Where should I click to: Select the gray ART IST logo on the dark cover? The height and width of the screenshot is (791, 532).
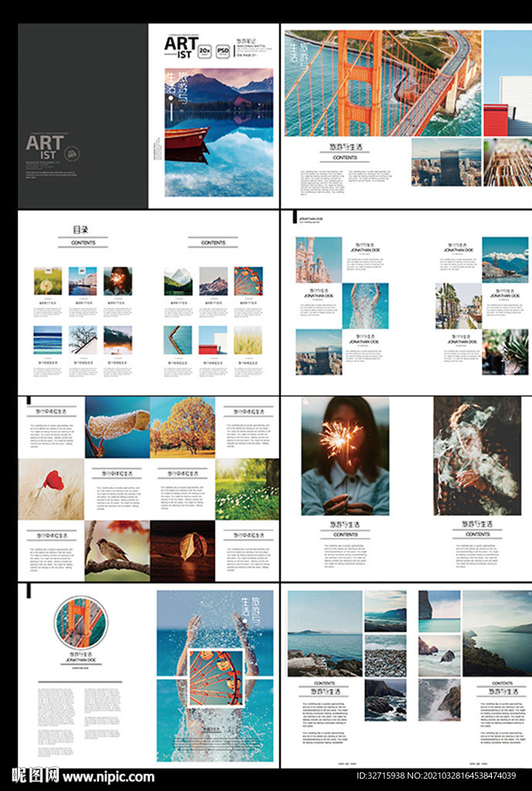pyautogui.click(x=45, y=147)
